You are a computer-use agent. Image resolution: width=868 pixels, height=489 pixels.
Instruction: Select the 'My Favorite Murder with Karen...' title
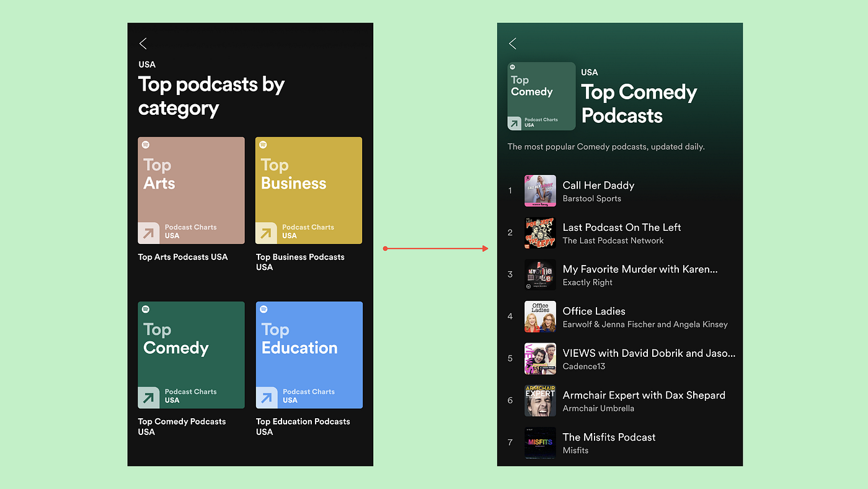[640, 269]
